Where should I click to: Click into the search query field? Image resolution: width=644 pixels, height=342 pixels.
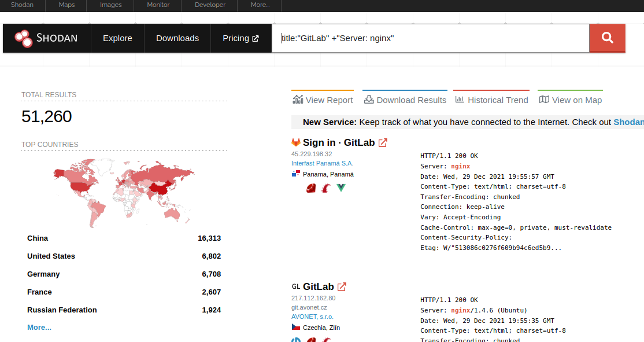pos(430,38)
